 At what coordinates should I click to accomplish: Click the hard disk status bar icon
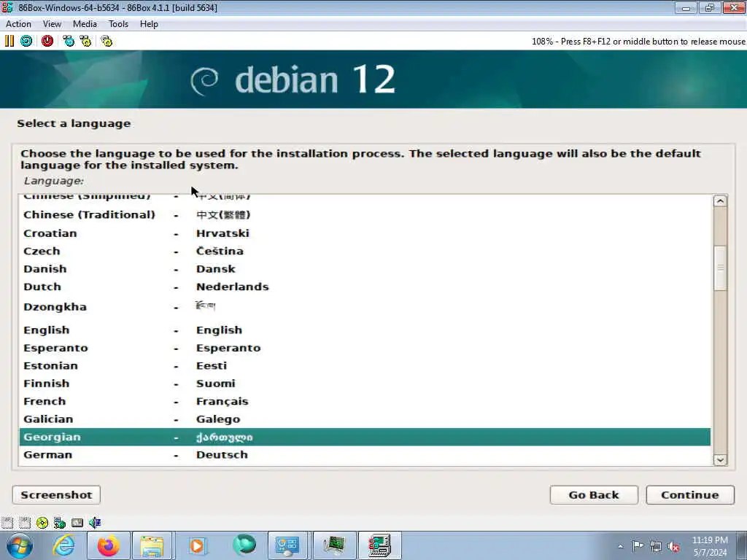coord(77,523)
